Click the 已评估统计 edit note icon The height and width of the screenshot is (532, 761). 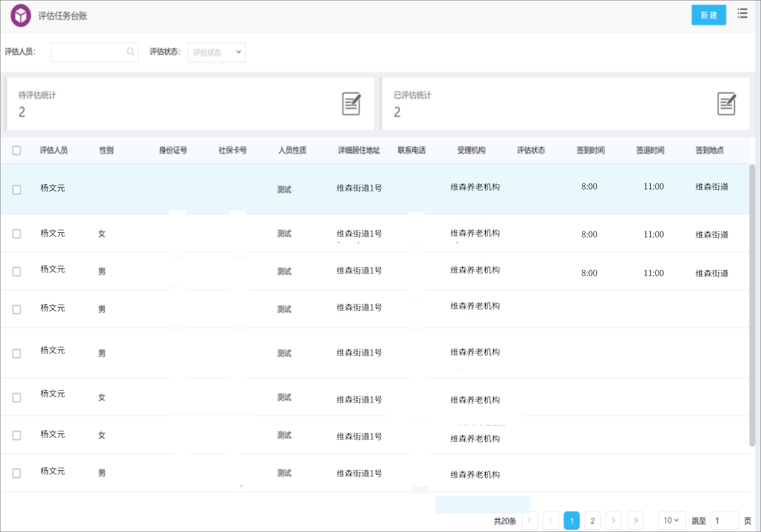click(x=726, y=104)
